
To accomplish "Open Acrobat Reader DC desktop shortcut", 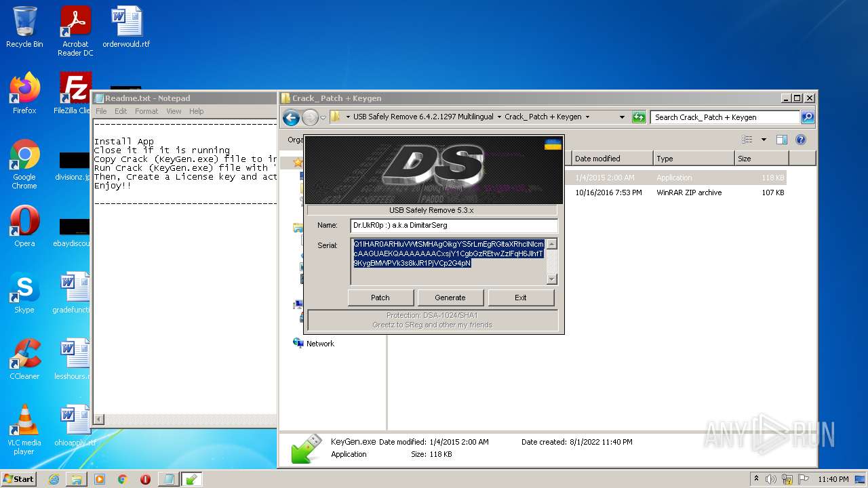I will (x=75, y=31).
